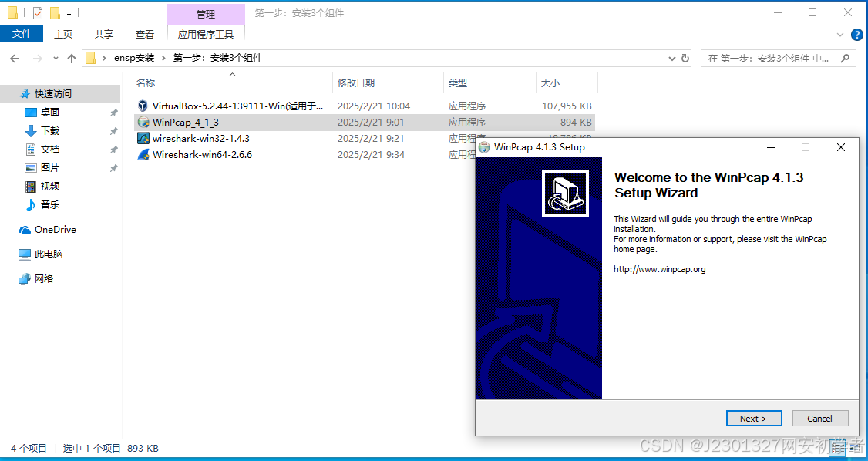Image resolution: width=868 pixels, height=461 pixels.
Task: Click the Properties quick access icon
Action: tap(38, 13)
